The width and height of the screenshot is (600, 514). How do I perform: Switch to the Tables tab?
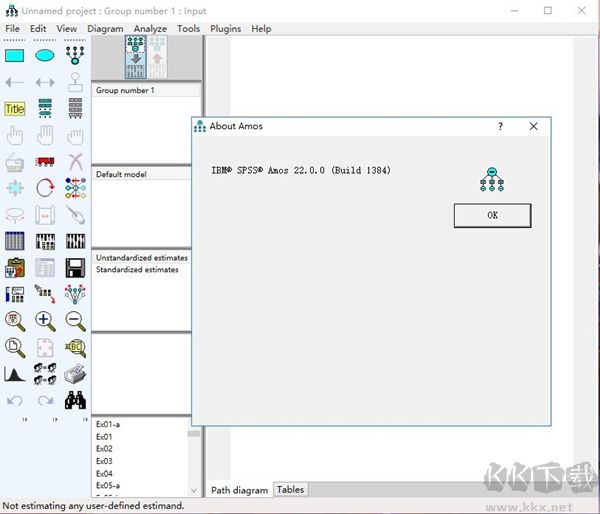click(x=290, y=490)
